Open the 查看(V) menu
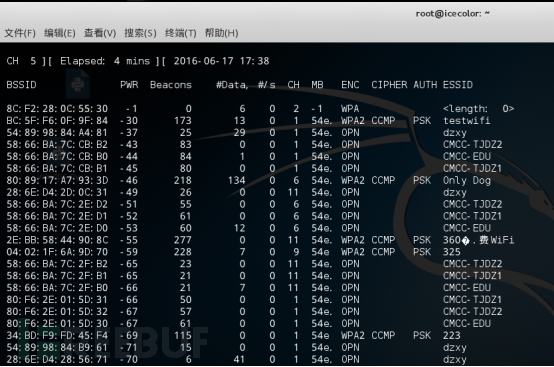The height and width of the screenshot is (367, 554). click(x=100, y=33)
